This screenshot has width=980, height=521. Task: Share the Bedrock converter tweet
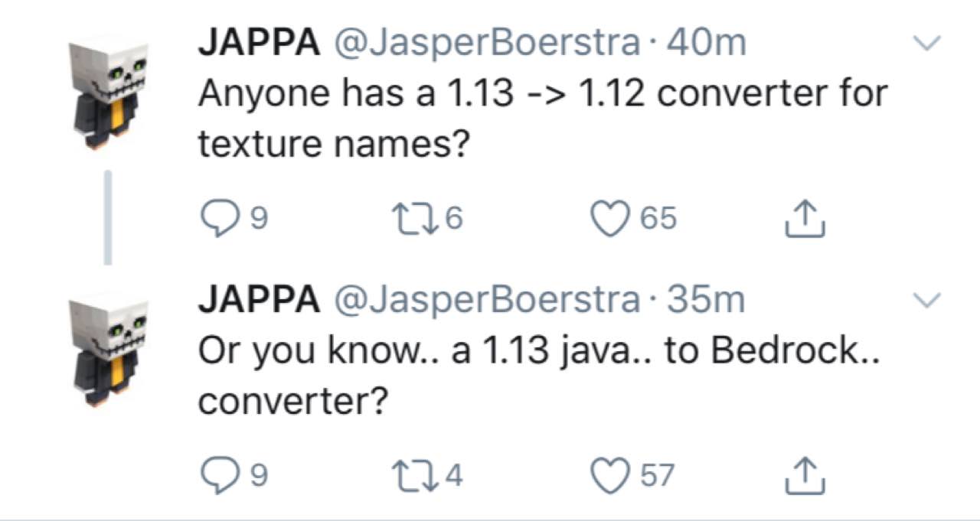805,475
